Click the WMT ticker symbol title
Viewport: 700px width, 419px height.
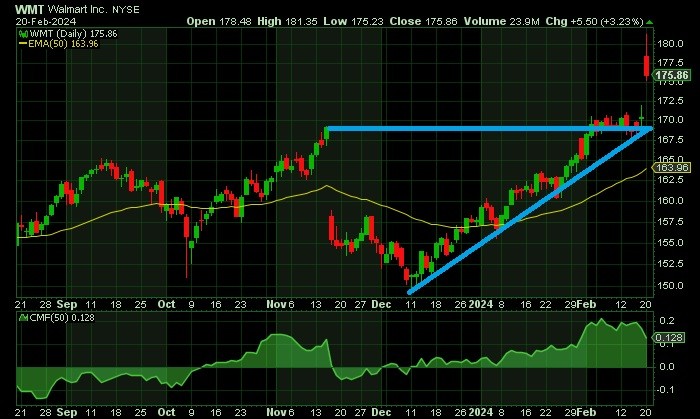pyautogui.click(x=29, y=9)
